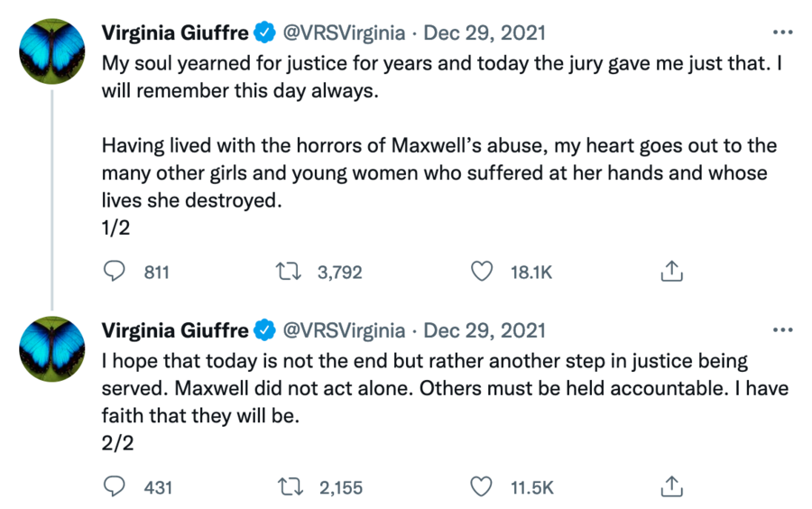Open Virginia Giuffre profile name in first tweet
This screenshot has width=812, height=509.
174,34
